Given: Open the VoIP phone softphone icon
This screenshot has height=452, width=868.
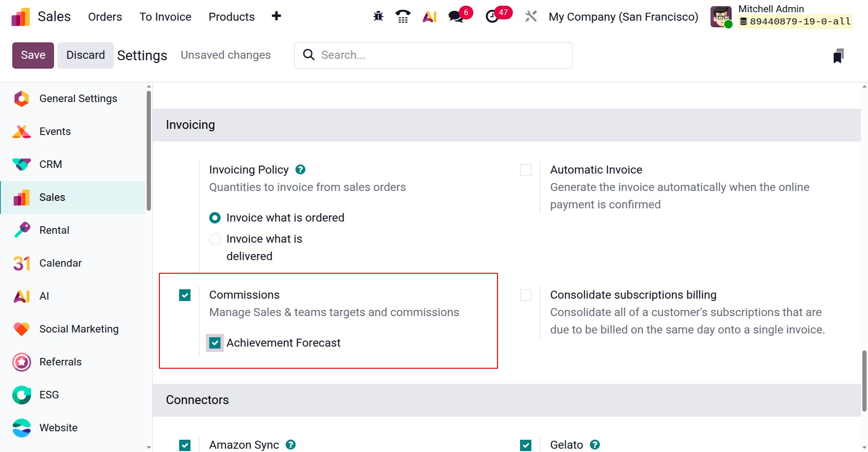Looking at the screenshot, I should tap(402, 16).
